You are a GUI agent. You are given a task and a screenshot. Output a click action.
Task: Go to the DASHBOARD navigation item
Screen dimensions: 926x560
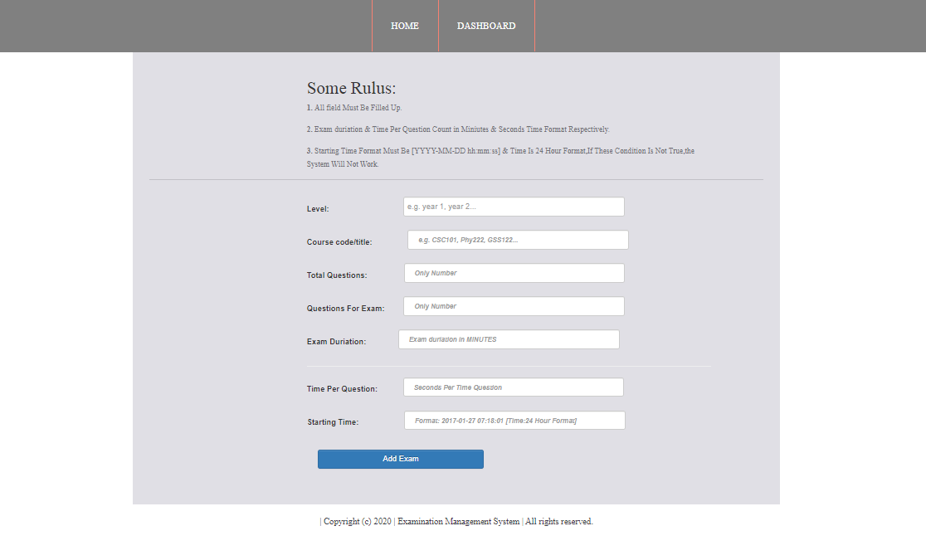(x=486, y=26)
